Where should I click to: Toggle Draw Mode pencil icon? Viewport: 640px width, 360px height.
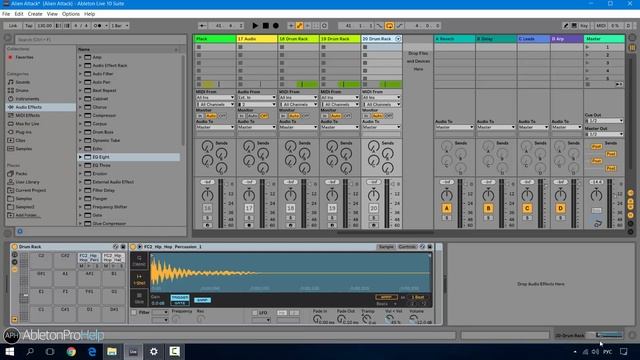566,26
